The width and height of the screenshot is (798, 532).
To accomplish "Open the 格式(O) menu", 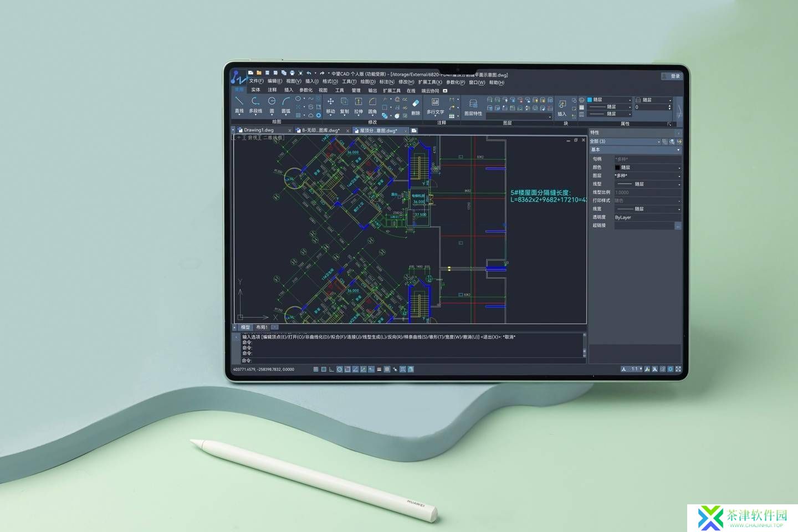I will 330,82.
